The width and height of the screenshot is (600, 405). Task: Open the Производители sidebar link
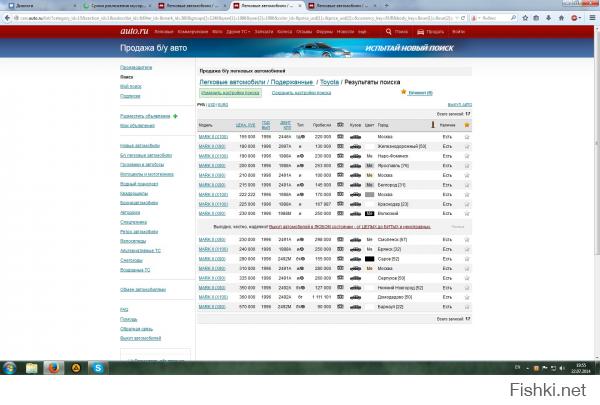(x=136, y=67)
